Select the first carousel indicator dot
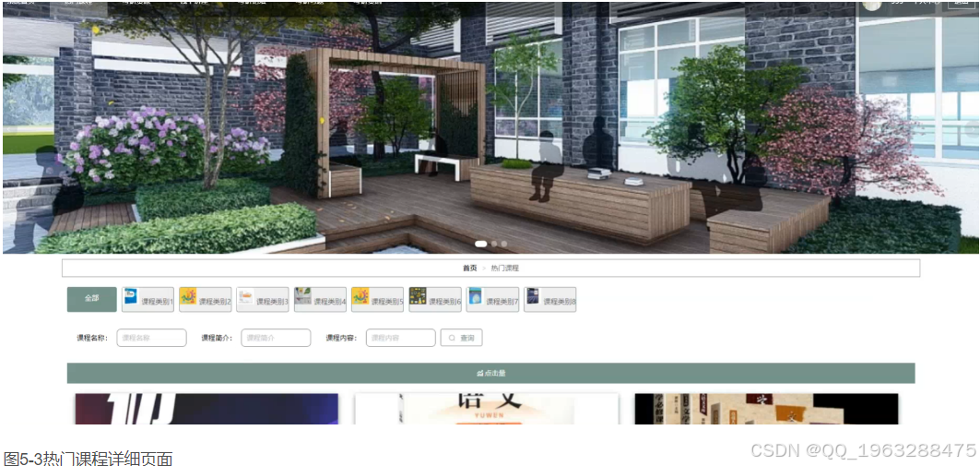 pyautogui.click(x=480, y=244)
